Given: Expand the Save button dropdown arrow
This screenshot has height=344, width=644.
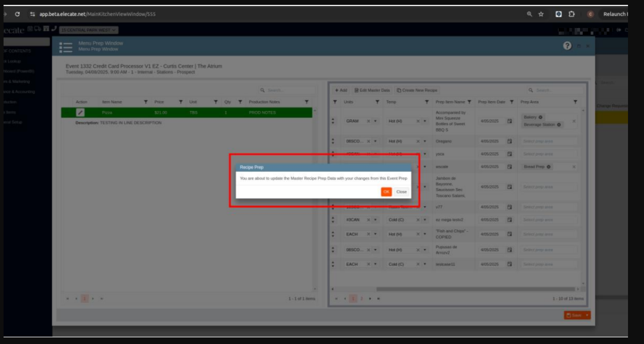Looking at the screenshot, I should pyautogui.click(x=587, y=315).
